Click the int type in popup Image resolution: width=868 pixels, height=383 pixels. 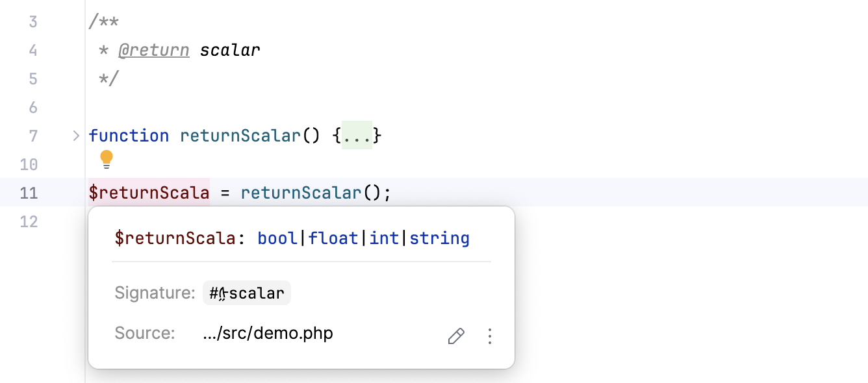[x=385, y=238]
